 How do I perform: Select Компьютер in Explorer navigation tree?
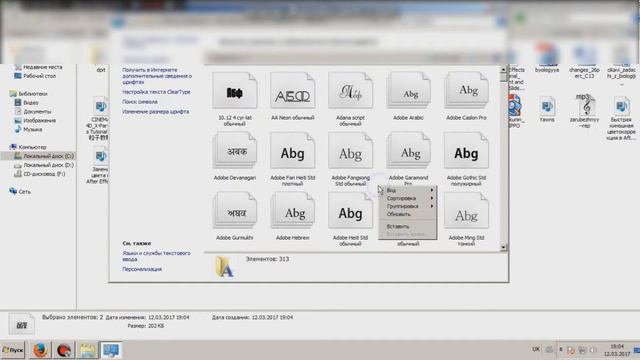pyautogui.click(x=28, y=147)
